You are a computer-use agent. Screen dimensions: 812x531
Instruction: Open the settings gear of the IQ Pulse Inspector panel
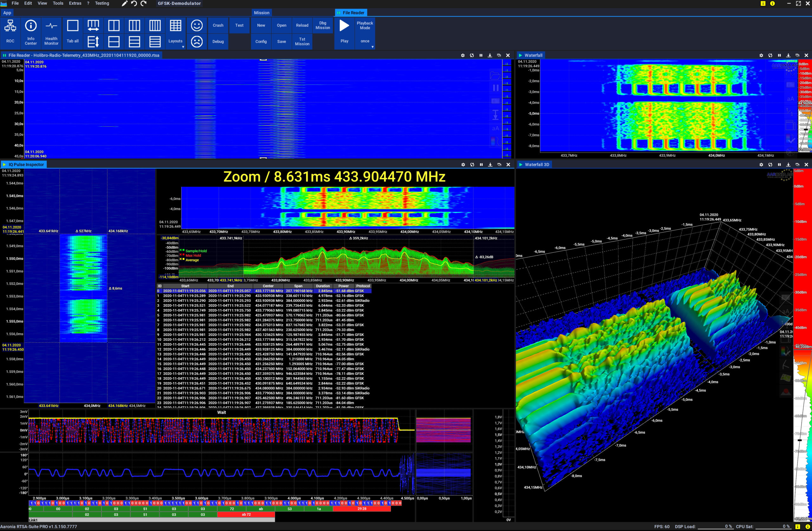463,165
